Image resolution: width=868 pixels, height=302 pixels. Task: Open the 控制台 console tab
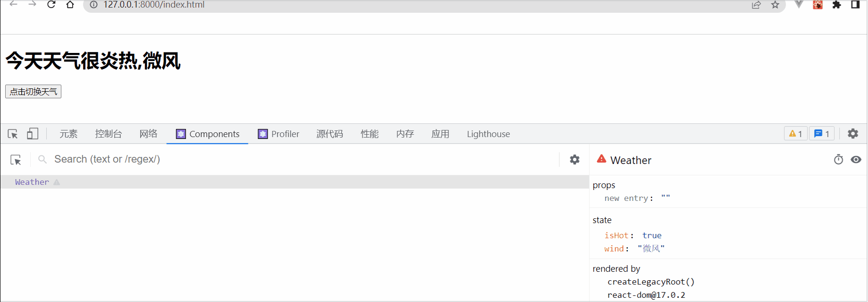tap(109, 134)
